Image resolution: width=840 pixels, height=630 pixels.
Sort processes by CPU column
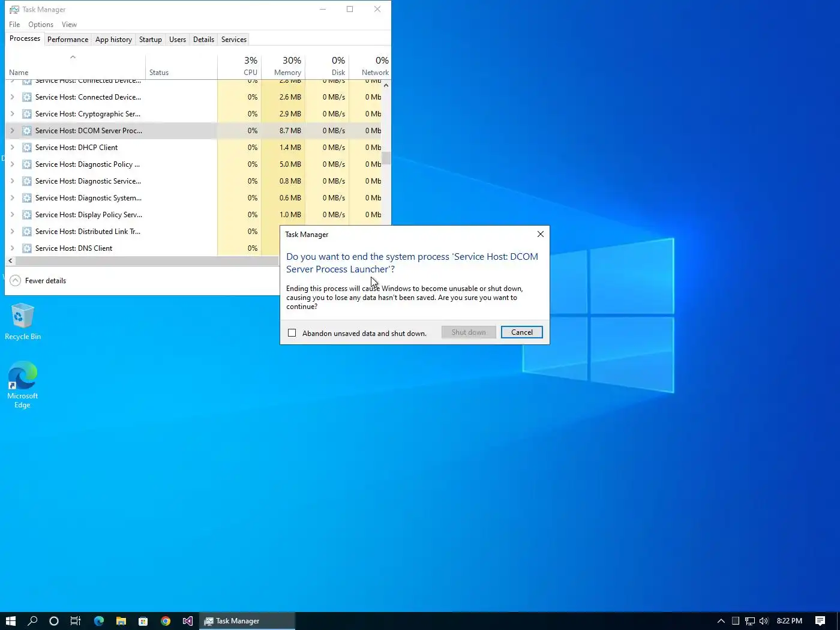[x=239, y=66]
